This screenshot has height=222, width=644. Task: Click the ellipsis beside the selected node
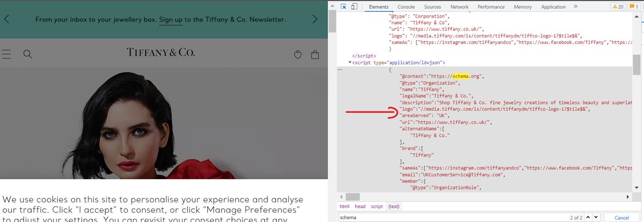[340, 69]
